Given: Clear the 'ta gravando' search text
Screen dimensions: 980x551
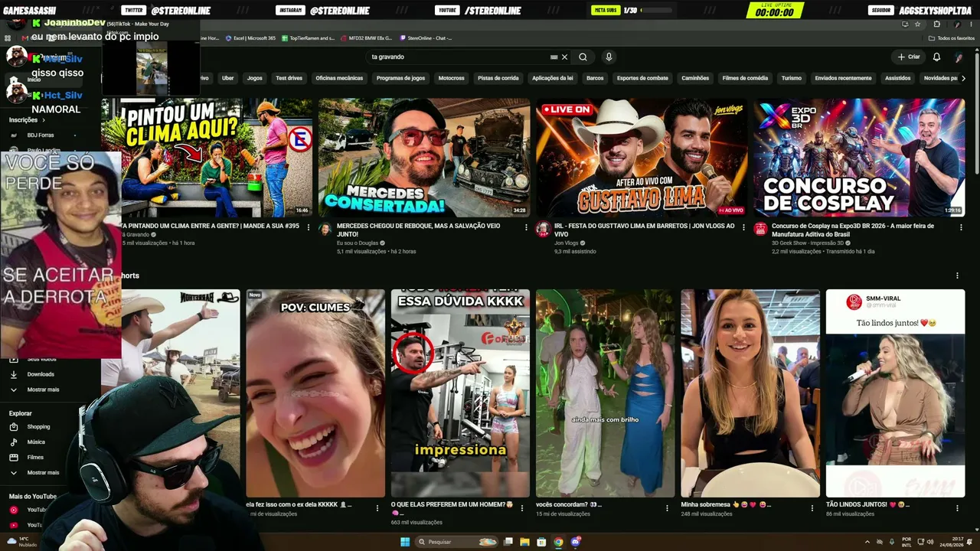Looking at the screenshot, I should [564, 57].
